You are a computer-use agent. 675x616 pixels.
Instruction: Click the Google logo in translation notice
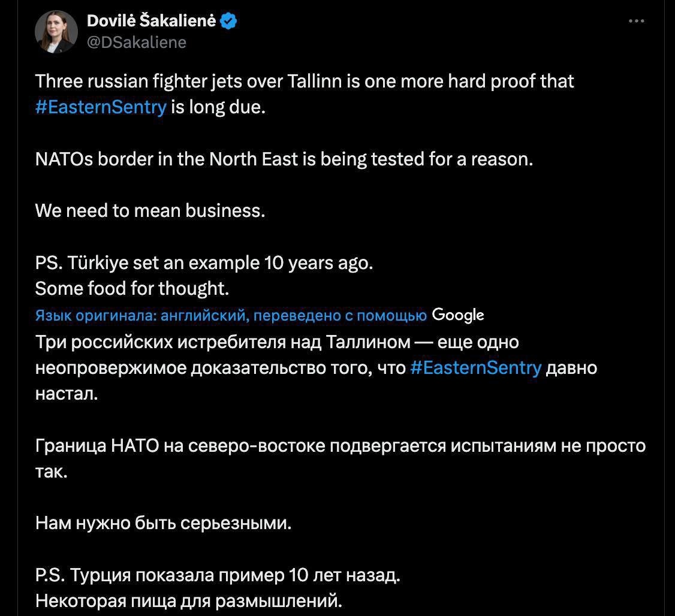457,315
